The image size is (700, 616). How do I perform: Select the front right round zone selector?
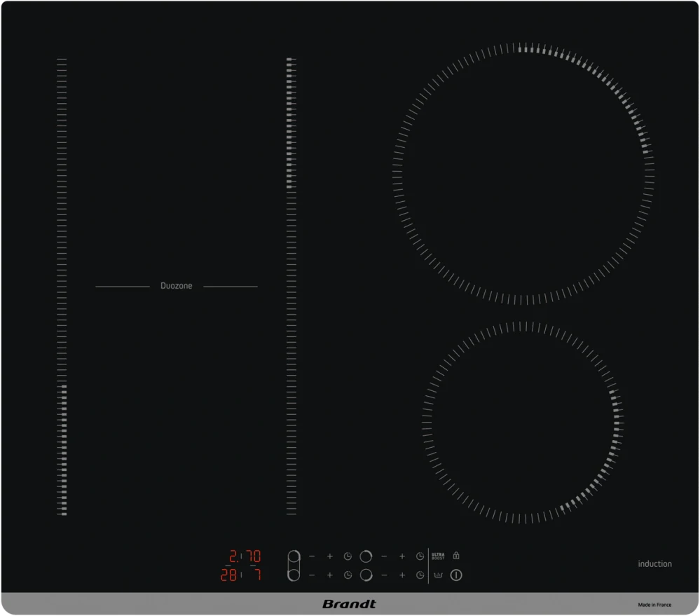(x=366, y=575)
